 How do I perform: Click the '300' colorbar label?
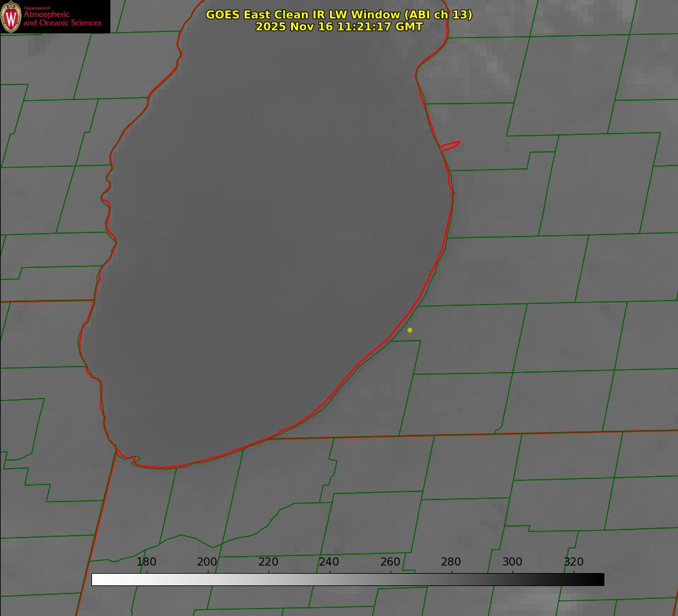coord(512,562)
